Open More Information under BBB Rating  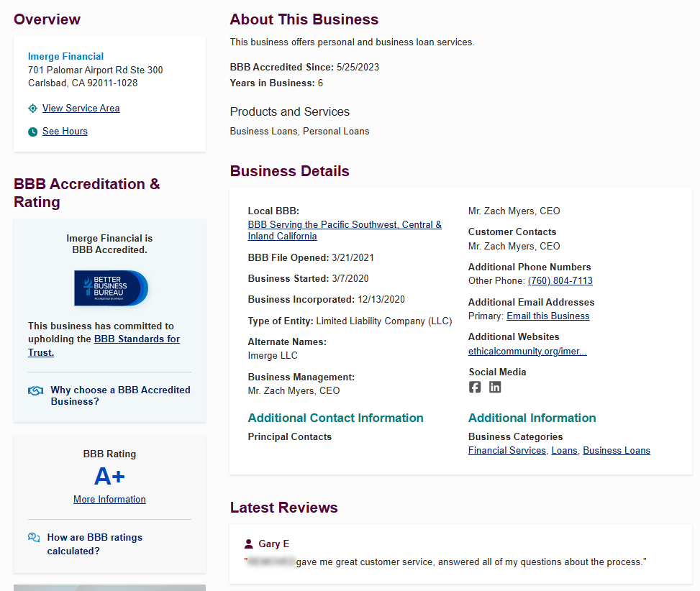click(x=109, y=499)
